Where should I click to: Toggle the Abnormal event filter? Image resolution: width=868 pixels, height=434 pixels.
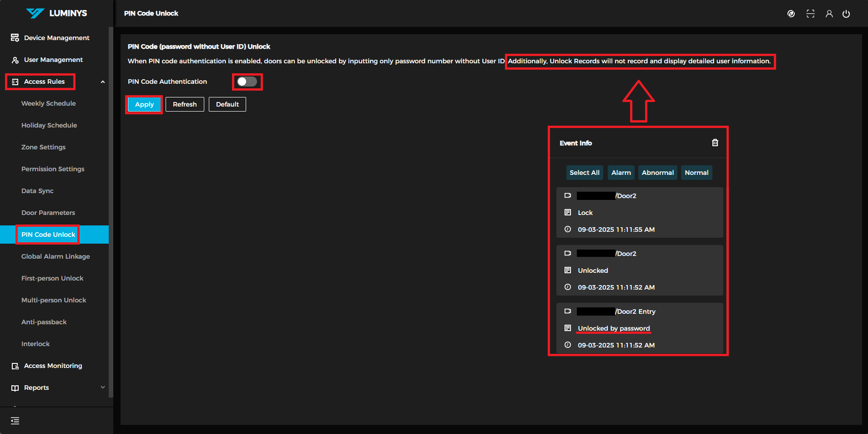pyautogui.click(x=657, y=173)
